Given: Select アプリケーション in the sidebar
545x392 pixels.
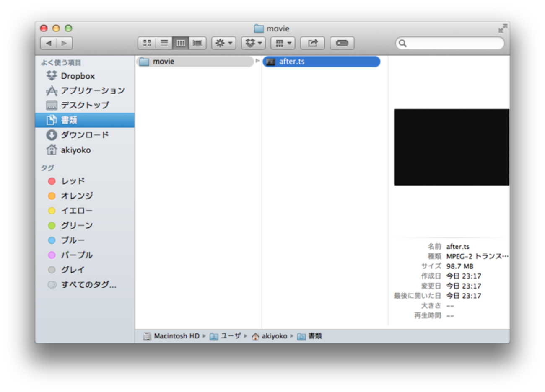Looking at the screenshot, I should click(92, 90).
